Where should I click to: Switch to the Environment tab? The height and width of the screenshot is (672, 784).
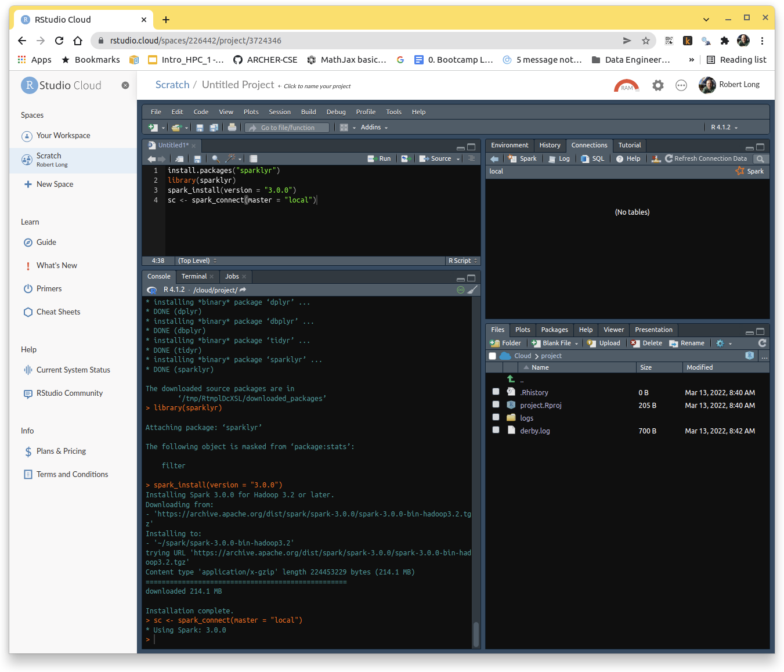[510, 145]
